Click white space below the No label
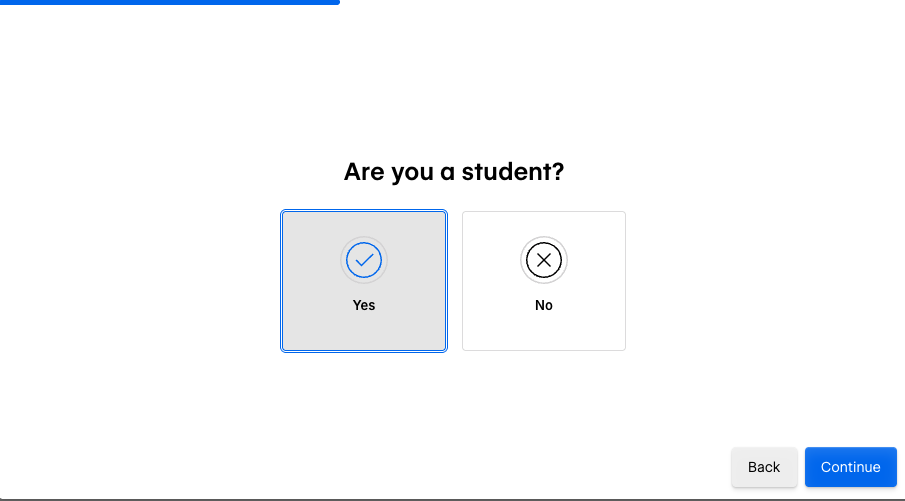 pos(544,332)
